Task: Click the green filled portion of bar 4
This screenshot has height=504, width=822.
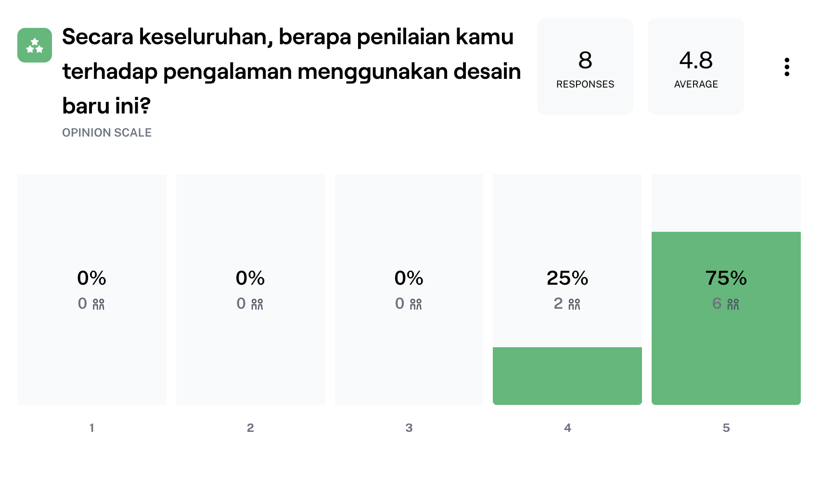Action: [567, 376]
